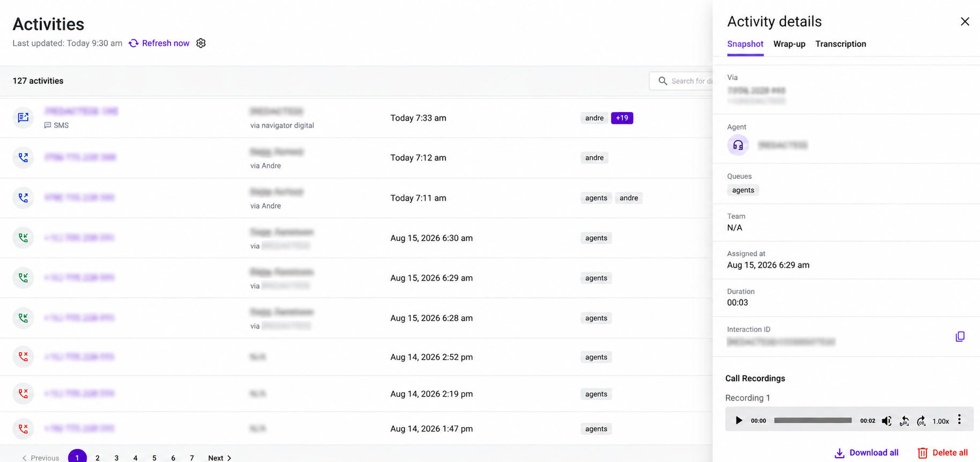980x462 pixels.
Task: Click the Refresh now link
Action: (159, 43)
